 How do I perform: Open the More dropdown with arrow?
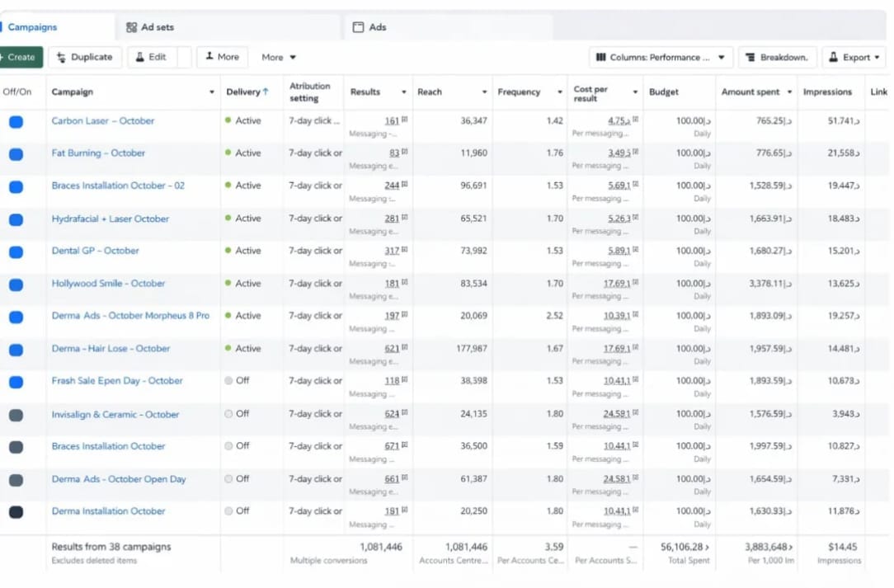pos(279,57)
